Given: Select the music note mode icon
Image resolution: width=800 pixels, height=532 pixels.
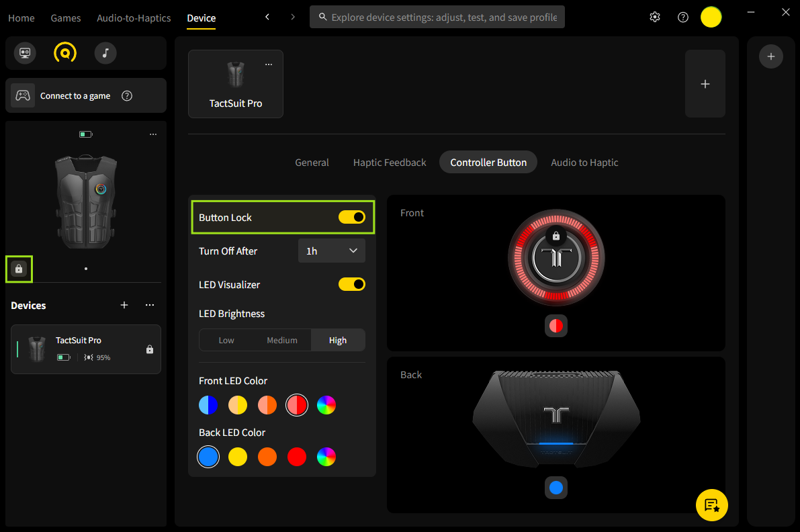Looking at the screenshot, I should [x=105, y=53].
